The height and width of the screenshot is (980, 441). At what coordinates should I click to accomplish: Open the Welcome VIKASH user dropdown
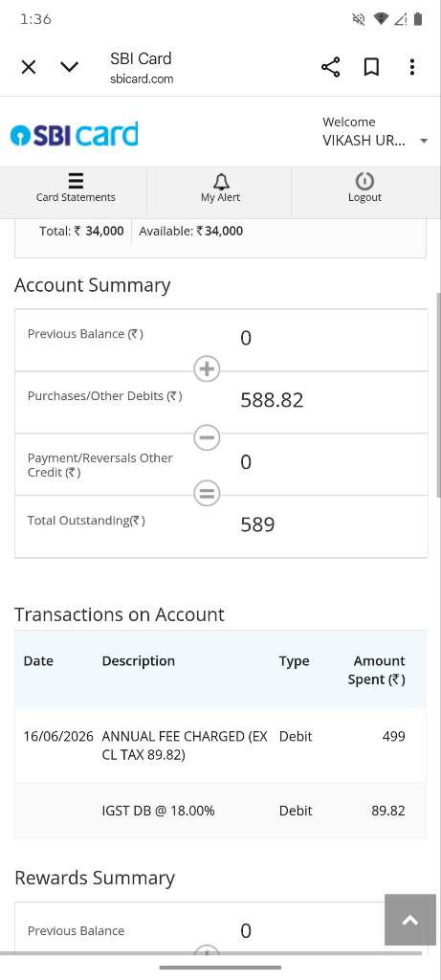(375, 132)
